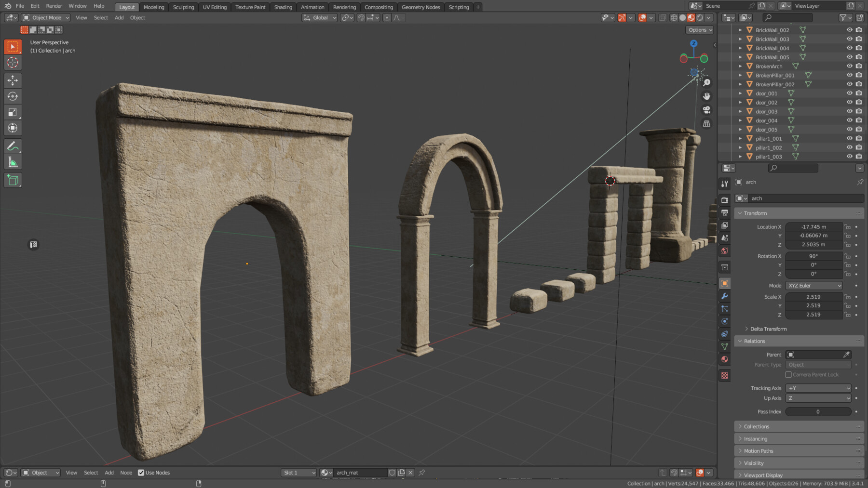This screenshot has height=488, width=868.
Task: Click the Options button in the viewport
Action: [x=699, y=30]
